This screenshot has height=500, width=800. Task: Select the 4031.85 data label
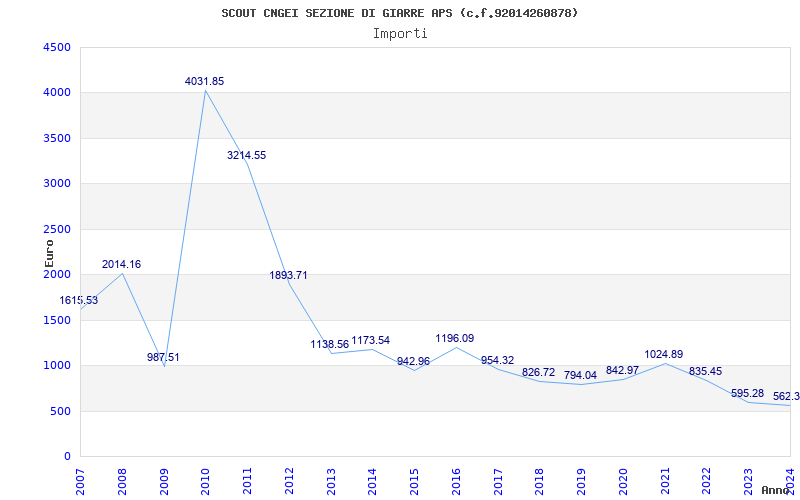click(205, 81)
